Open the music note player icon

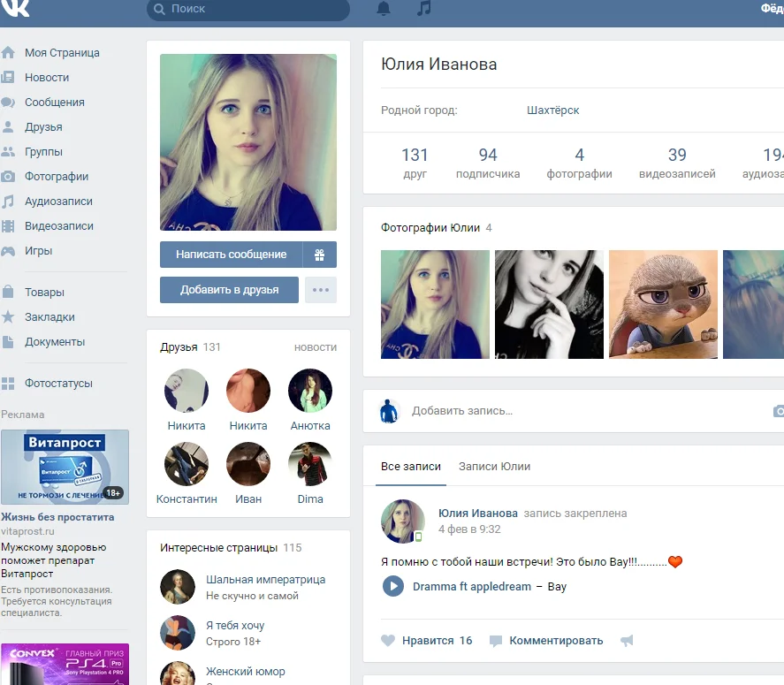424,8
